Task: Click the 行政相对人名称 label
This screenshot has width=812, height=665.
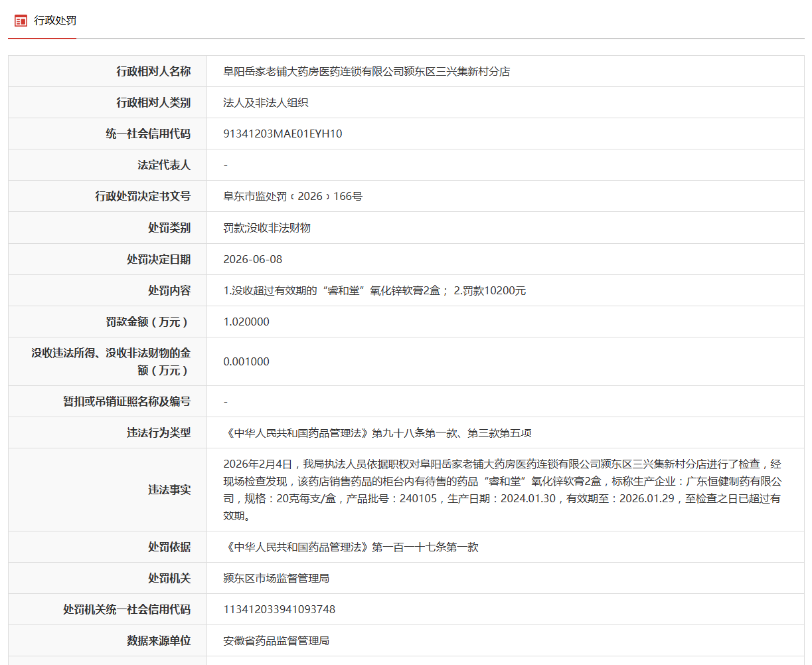Action: coord(153,71)
